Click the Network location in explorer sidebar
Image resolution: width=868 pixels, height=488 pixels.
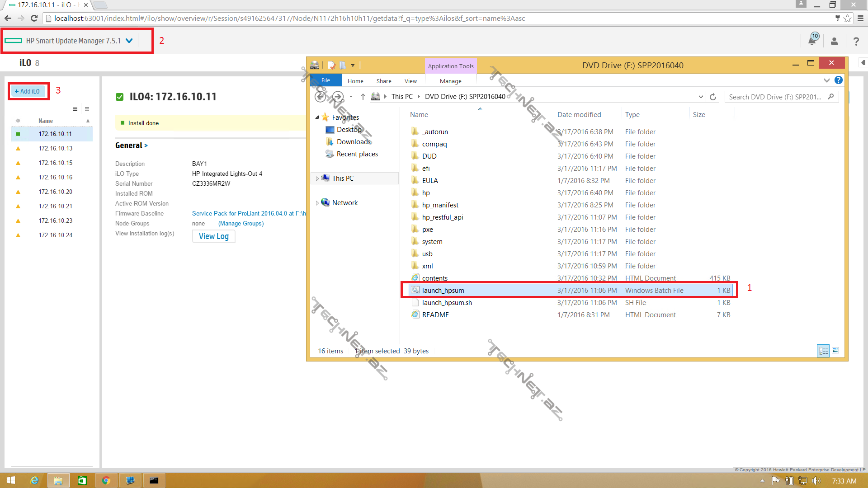[344, 202]
